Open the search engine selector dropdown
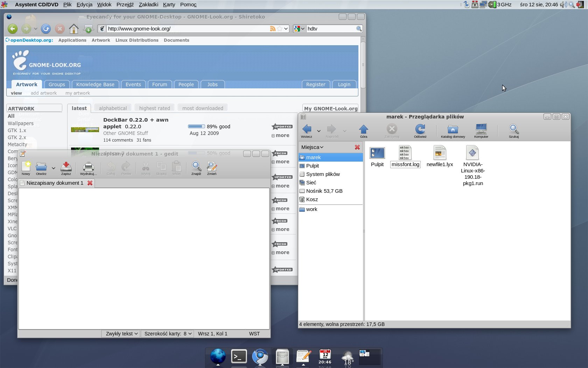This screenshot has height=368, width=588. 299,29
